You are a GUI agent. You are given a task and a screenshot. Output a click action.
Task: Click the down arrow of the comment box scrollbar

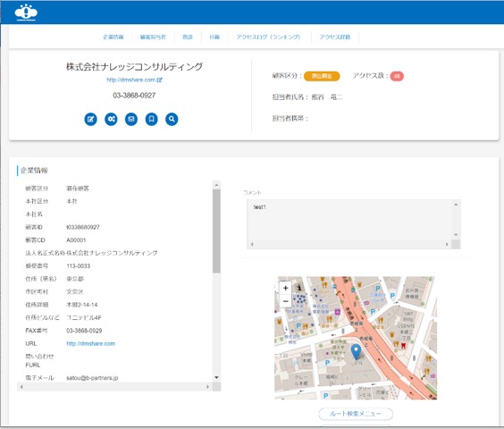456,235
